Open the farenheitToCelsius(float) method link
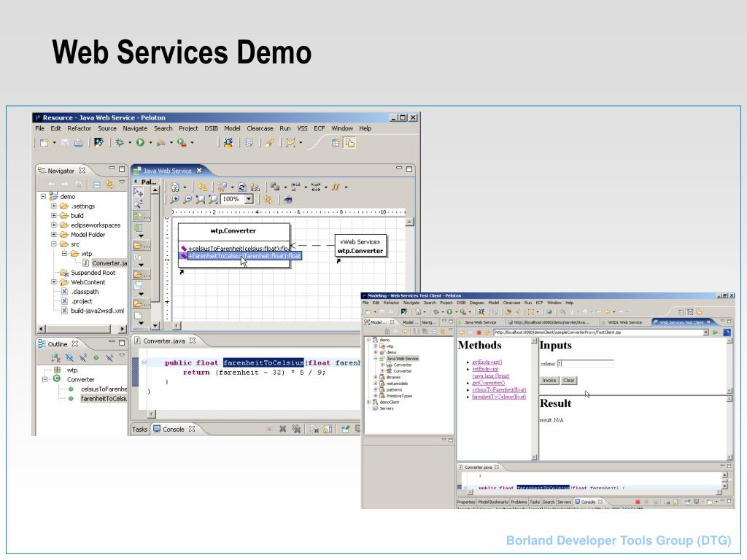 coord(499,397)
